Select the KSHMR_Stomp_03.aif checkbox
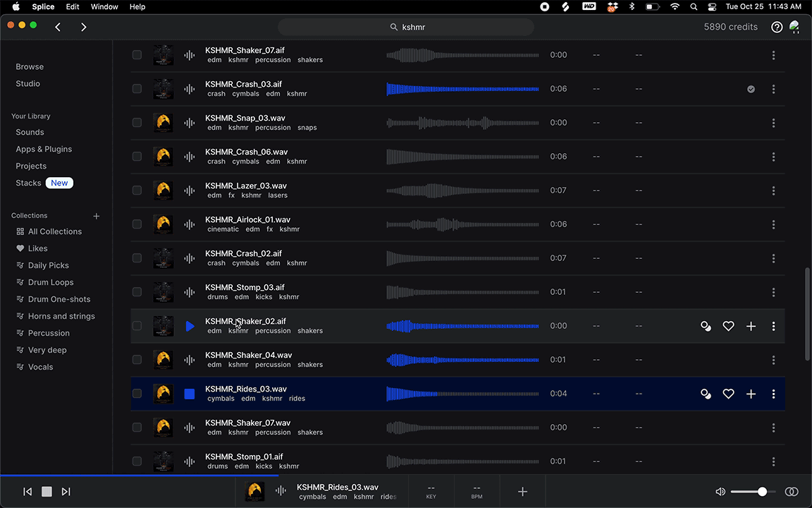The width and height of the screenshot is (812, 508). coord(137,292)
